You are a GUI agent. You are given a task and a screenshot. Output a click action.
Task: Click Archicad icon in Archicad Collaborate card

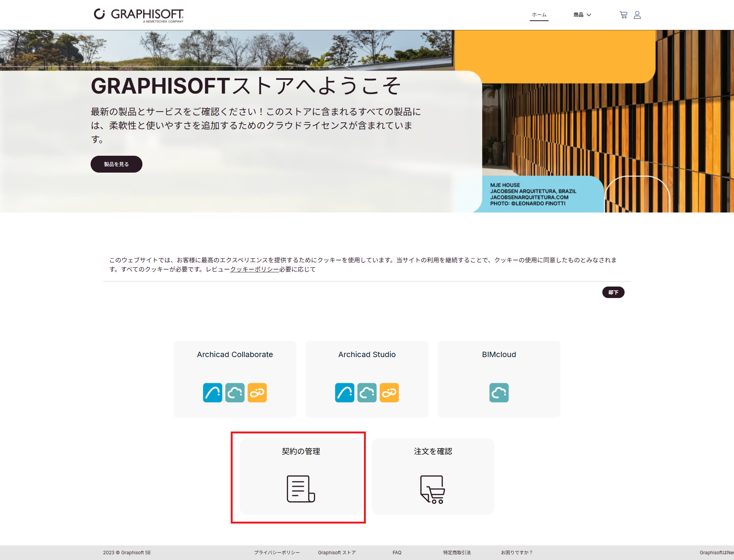click(213, 393)
